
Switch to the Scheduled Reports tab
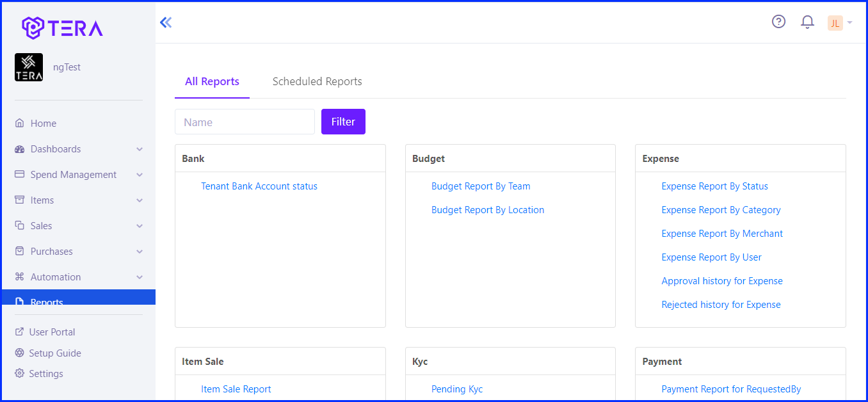(317, 81)
